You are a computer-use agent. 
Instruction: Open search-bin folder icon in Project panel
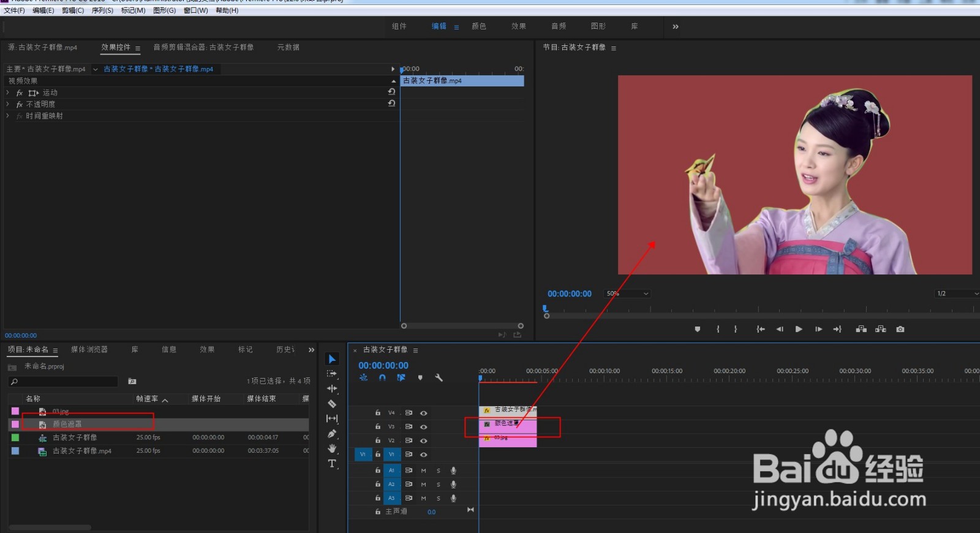point(132,381)
